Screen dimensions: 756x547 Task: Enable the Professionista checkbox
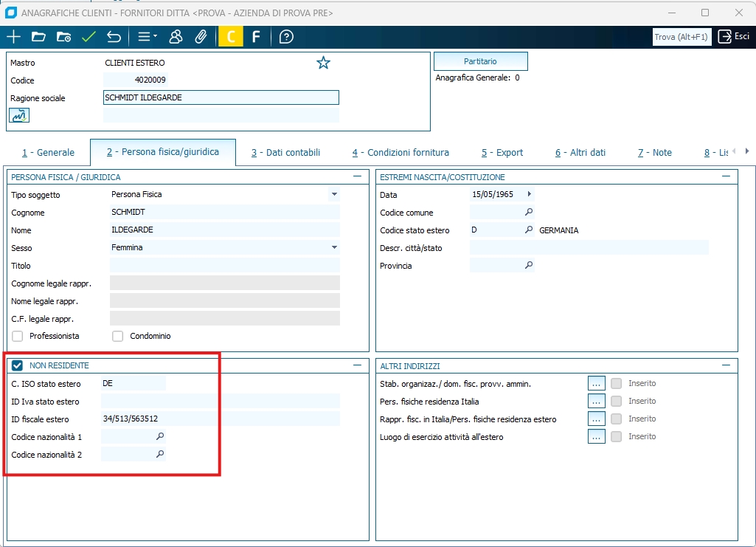point(18,336)
